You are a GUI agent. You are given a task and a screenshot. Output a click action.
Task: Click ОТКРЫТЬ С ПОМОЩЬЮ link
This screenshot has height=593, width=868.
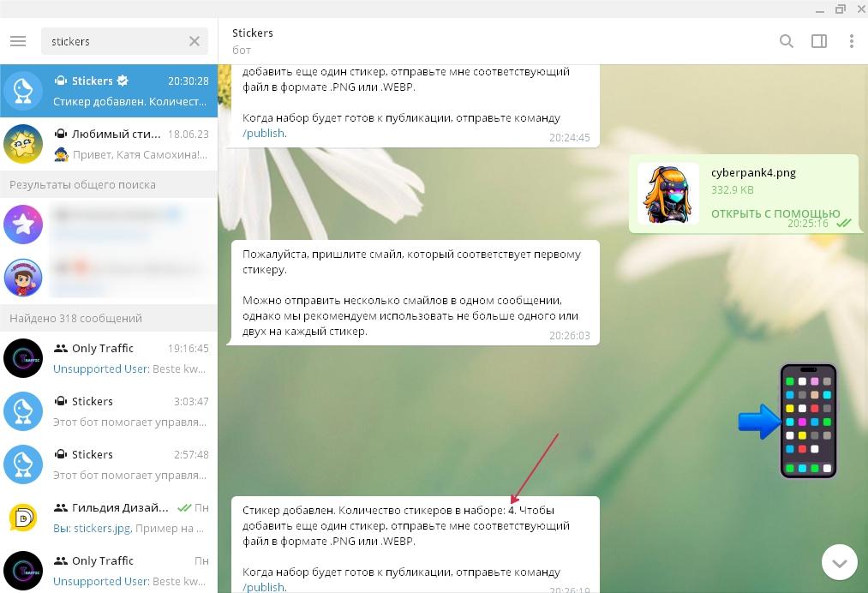coord(775,213)
